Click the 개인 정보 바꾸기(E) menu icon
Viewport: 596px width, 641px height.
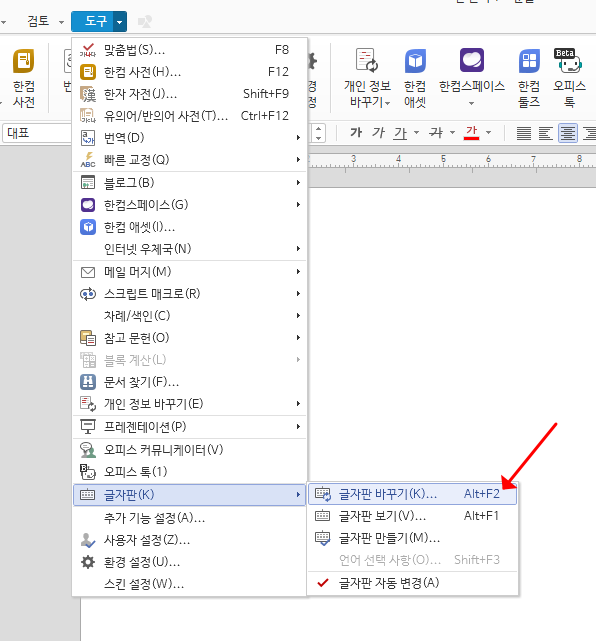pyautogui.click(x=88, y=404)
